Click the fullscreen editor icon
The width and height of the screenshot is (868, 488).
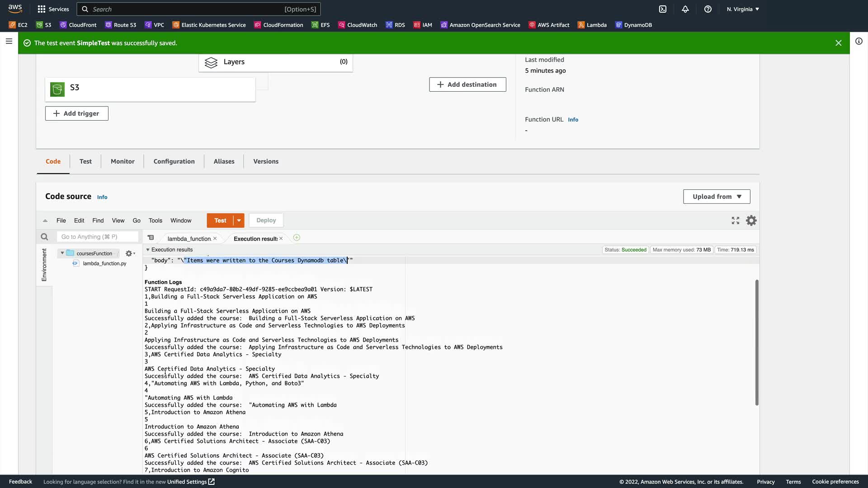coord(736,221)
